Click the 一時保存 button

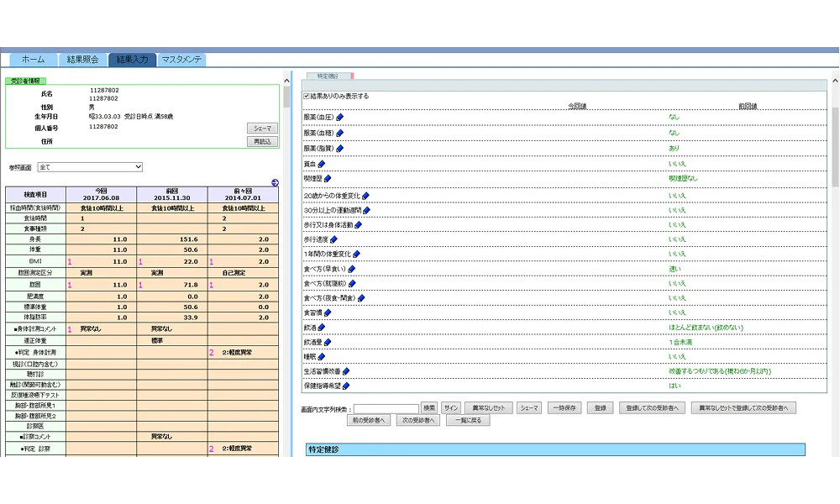pyautogui.click(x=564, y=408)
